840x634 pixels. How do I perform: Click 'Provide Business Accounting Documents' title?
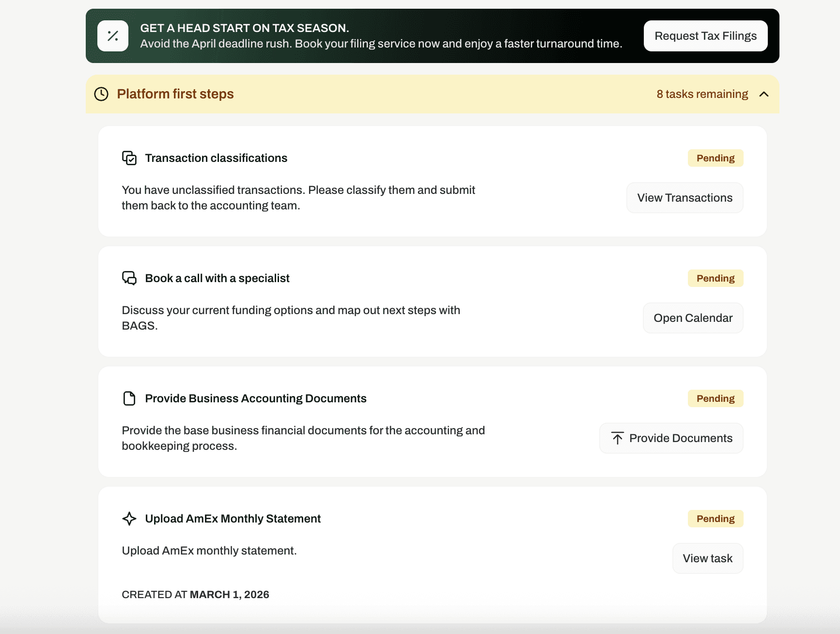point(256,398)
